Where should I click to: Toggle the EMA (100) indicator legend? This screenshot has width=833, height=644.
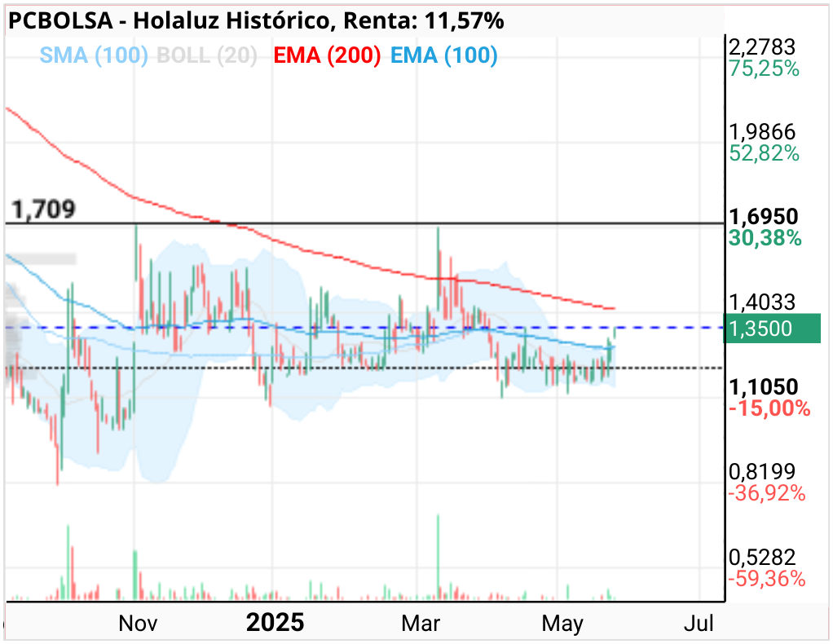pos(444,55)
